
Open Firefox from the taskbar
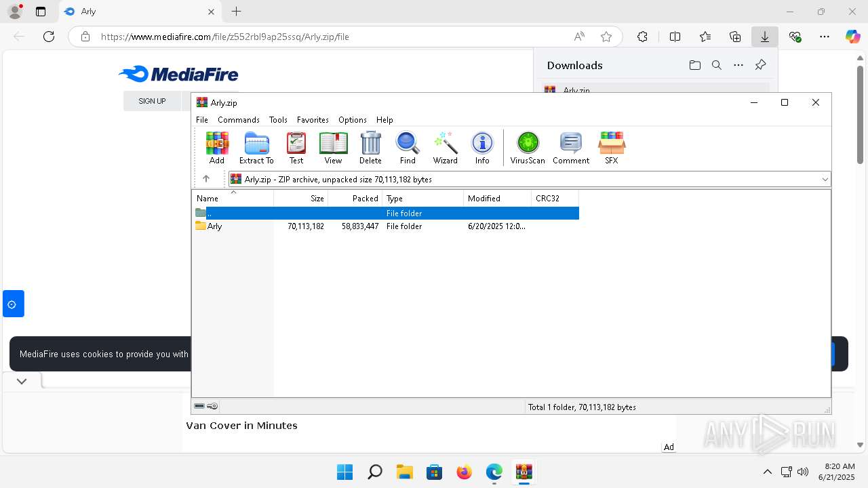(x=464, y=472)
